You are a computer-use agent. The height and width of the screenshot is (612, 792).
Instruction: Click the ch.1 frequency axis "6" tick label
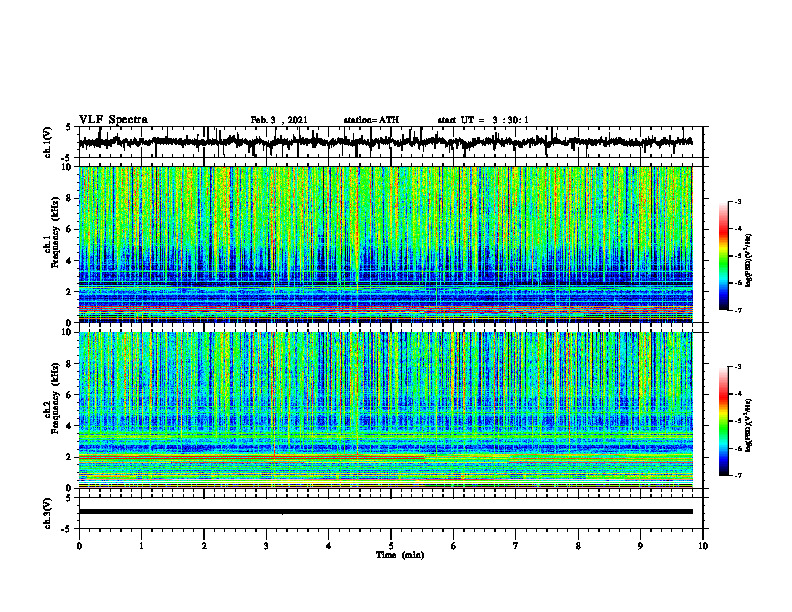tap(70, 229)
